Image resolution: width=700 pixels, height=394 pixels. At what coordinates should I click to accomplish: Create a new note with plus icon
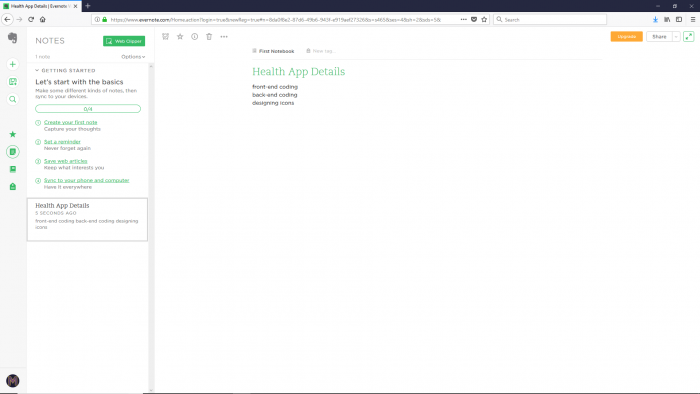click(x=12, y=64)
